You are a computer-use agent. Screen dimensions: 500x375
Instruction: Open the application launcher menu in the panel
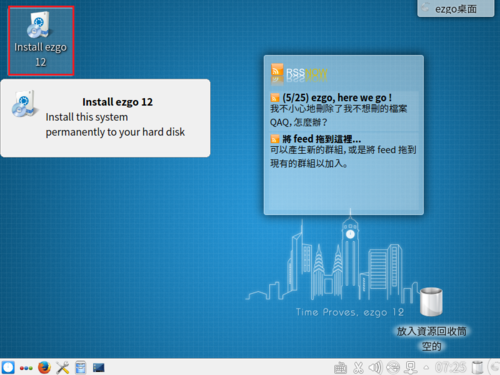coord(8,367)
